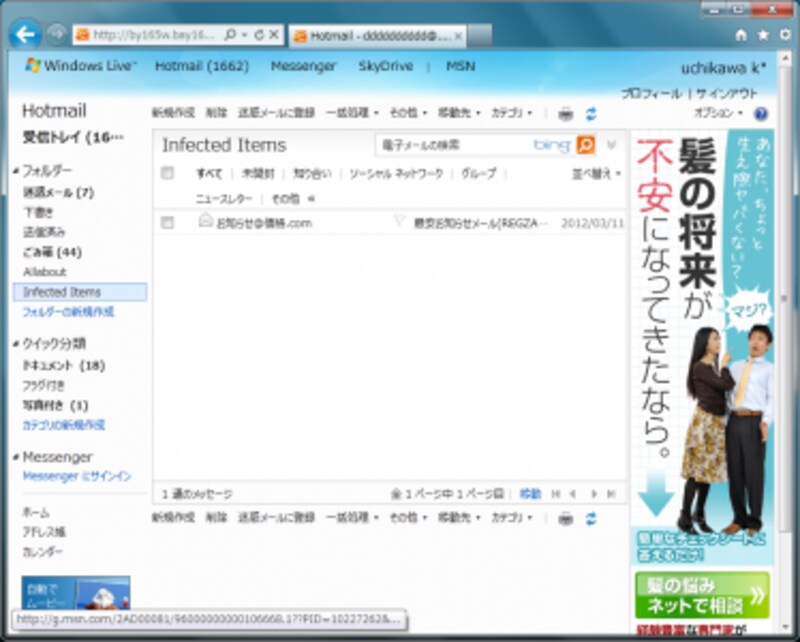Tick the checkbox for 価格.com message
The image size is (800, 642).
[x=167, y=223]
